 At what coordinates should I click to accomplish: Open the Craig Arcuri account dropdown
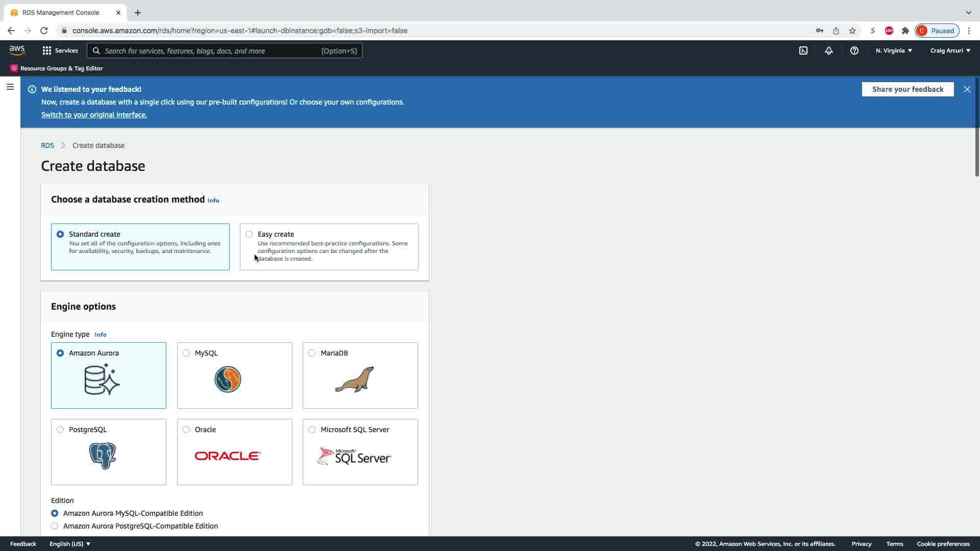950,51
